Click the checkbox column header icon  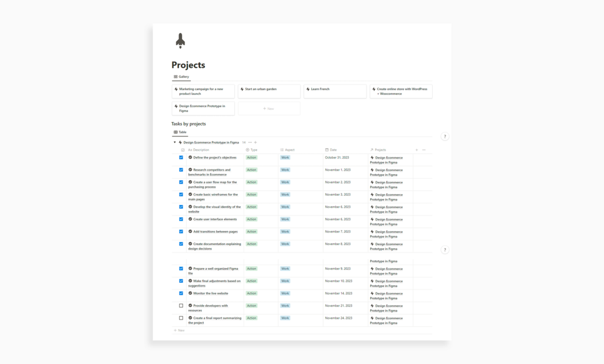pyautogui.click(x=183, y=150)
